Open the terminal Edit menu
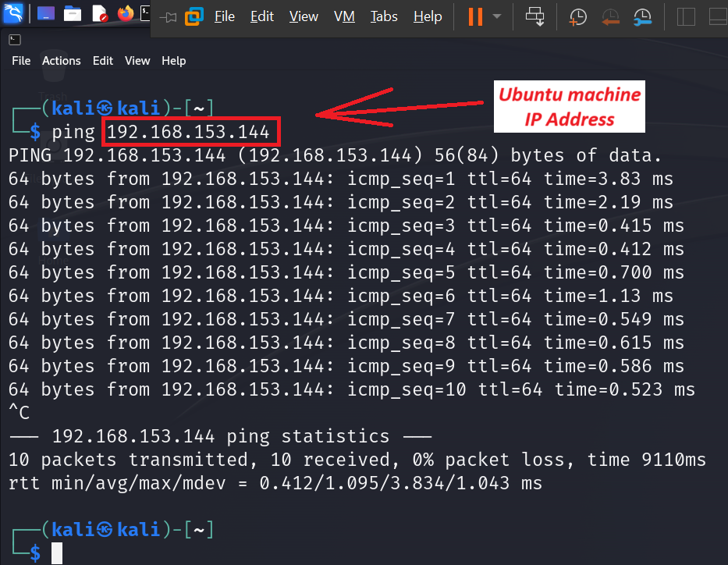Screen dimensions: 728x565 (103, 61)
